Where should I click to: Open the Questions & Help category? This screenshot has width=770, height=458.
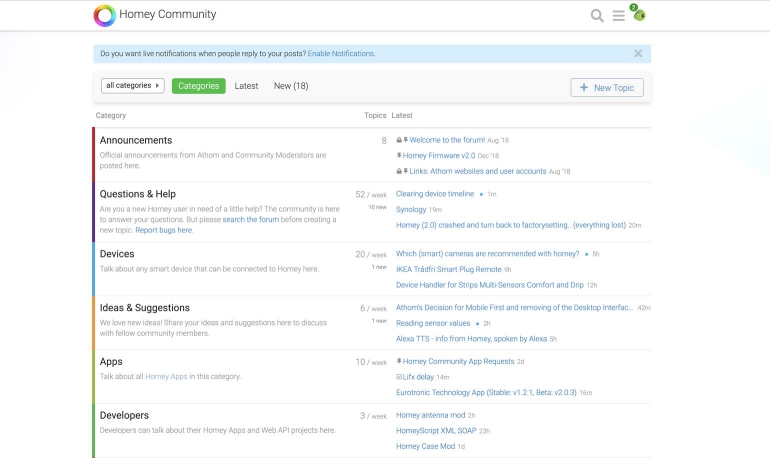[138, 194]
